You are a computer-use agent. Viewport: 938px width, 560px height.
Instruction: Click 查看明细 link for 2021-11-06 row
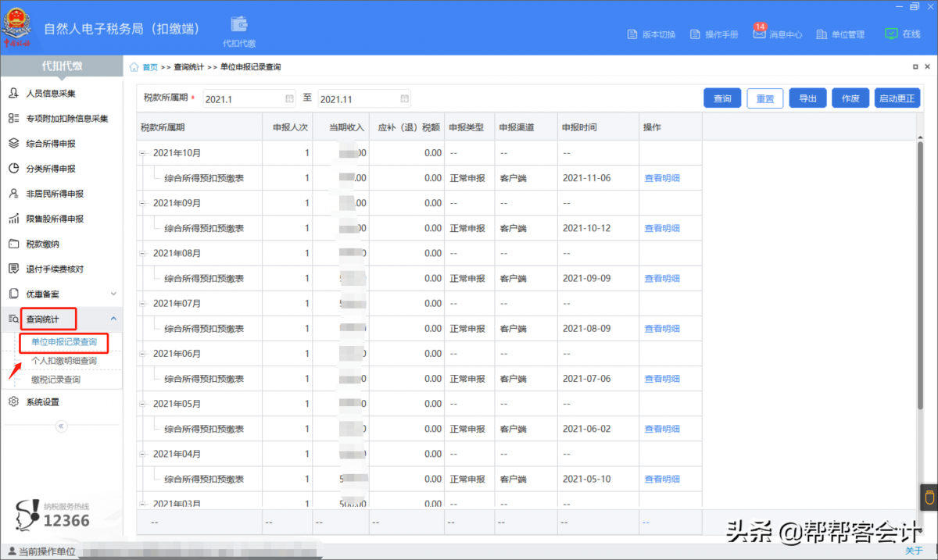click(x=661, y=178)
